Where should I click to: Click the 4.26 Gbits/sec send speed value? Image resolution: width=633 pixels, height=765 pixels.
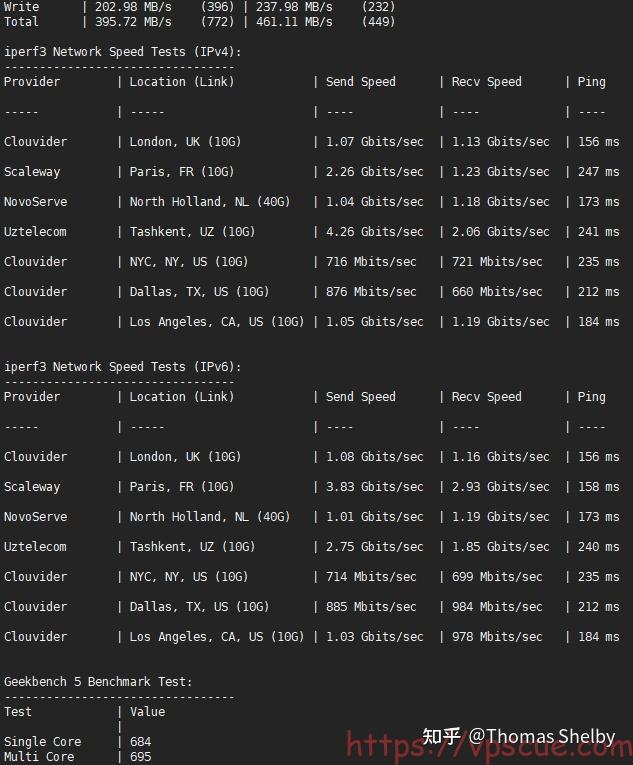[x=374, y=232]
